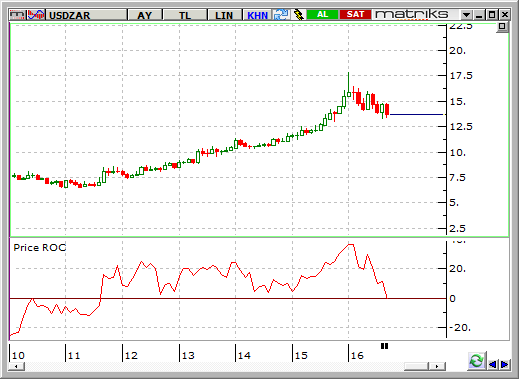Click the blue right arrow navigation icon
This screenshot has width=519, height=379.
pos(504,364)
